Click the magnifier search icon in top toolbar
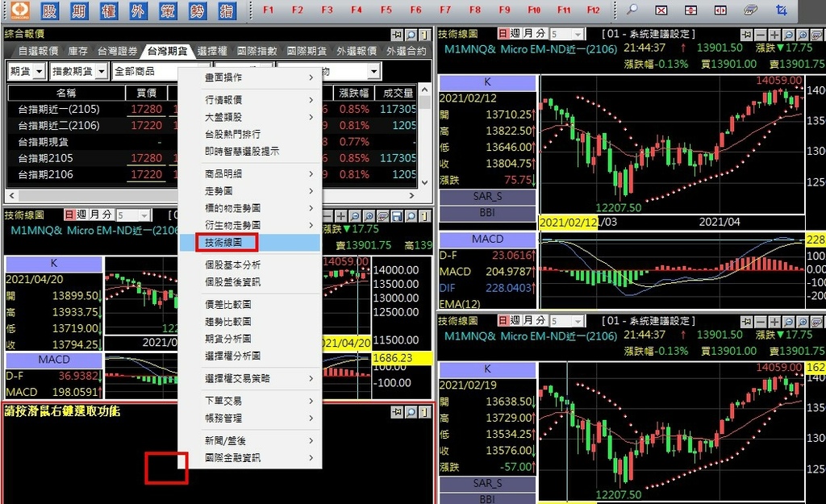The height and width of the screenshot is (504, 826). pyautogui.click(x=632, y=10)
